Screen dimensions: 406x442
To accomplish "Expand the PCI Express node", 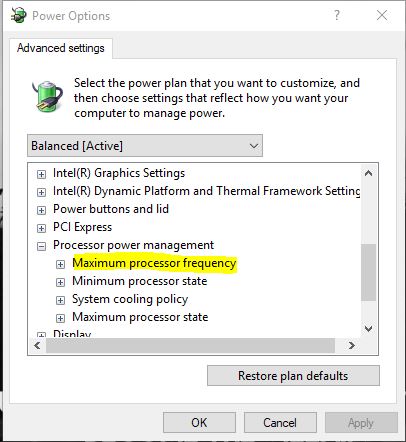I will pyautogui.click(x=41, y=228).
